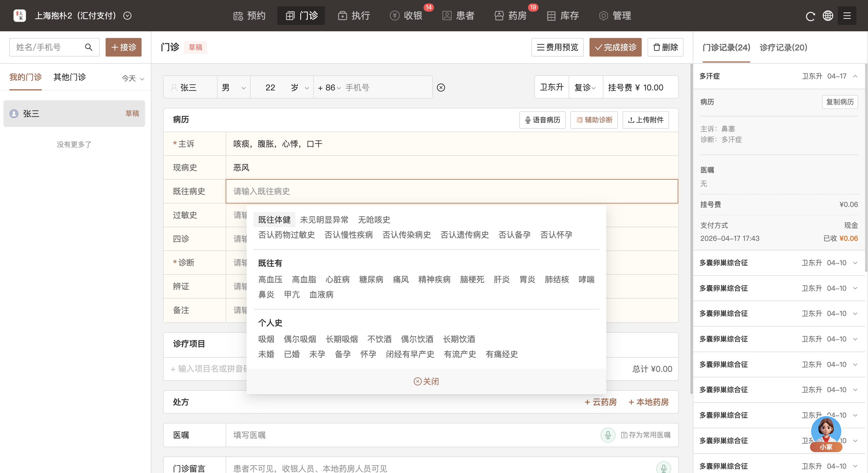Screen dimensions: 868x473
Task: Open the hamburger menu icon
Action: [847, 16]
